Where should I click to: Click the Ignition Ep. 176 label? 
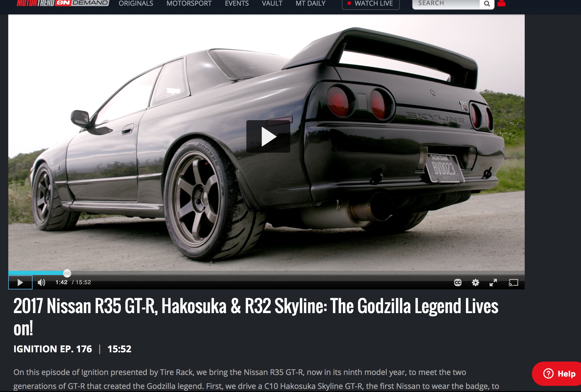coord(53,349)
